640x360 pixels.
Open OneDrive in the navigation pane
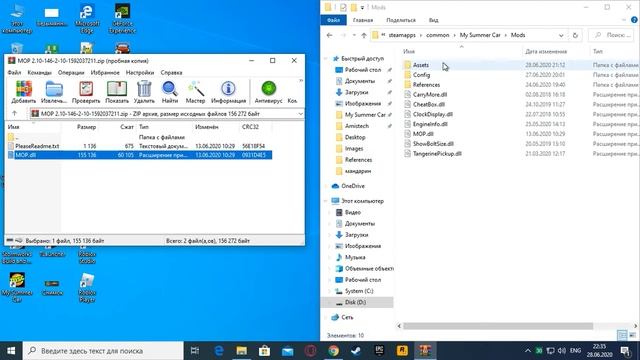point(353,186)
